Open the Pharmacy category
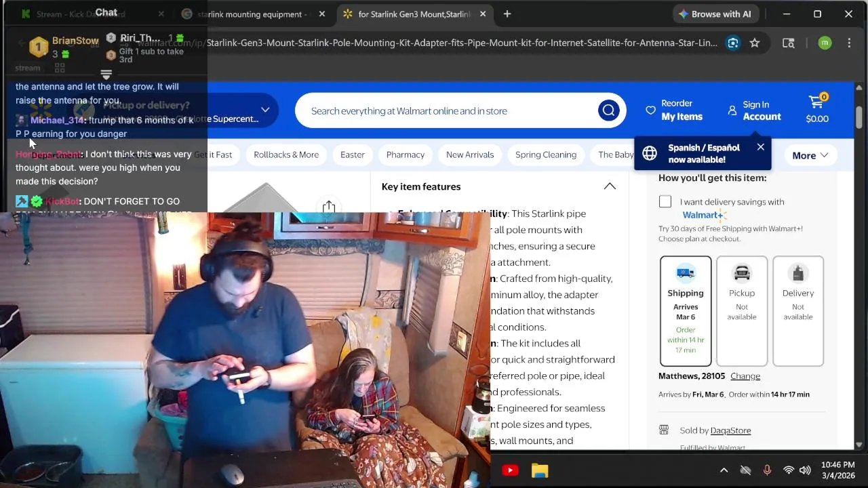This screenshot has width=868, height=488. coord(406,155)
